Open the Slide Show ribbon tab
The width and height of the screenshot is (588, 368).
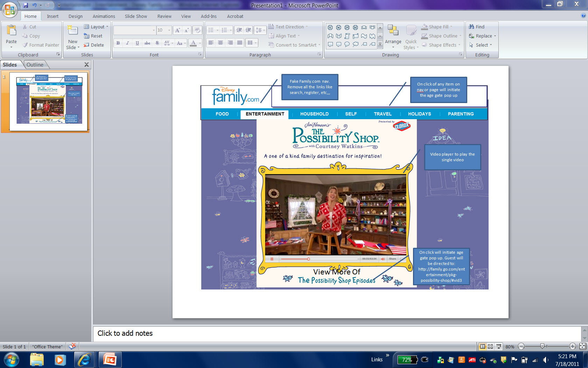tap(136, 16)
